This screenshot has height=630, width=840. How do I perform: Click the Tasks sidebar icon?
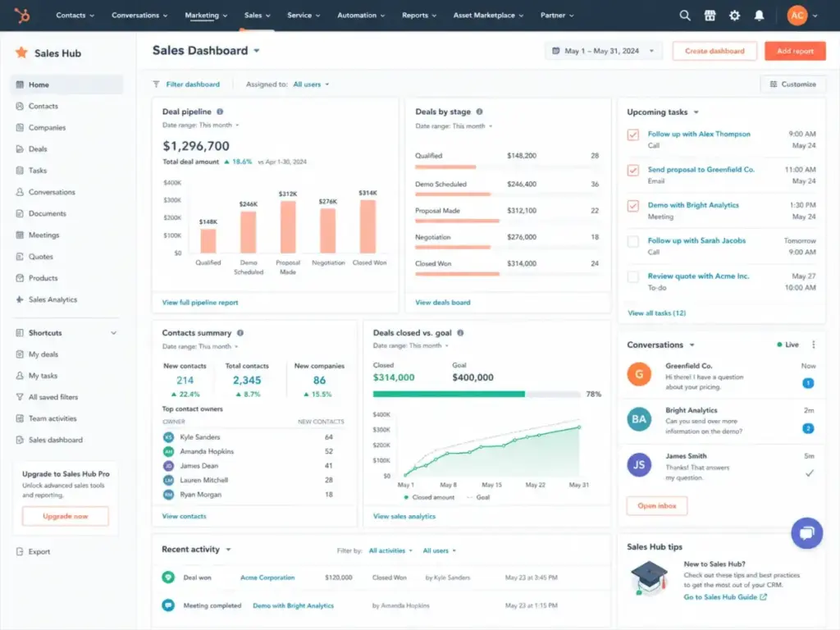pos(20,171)
